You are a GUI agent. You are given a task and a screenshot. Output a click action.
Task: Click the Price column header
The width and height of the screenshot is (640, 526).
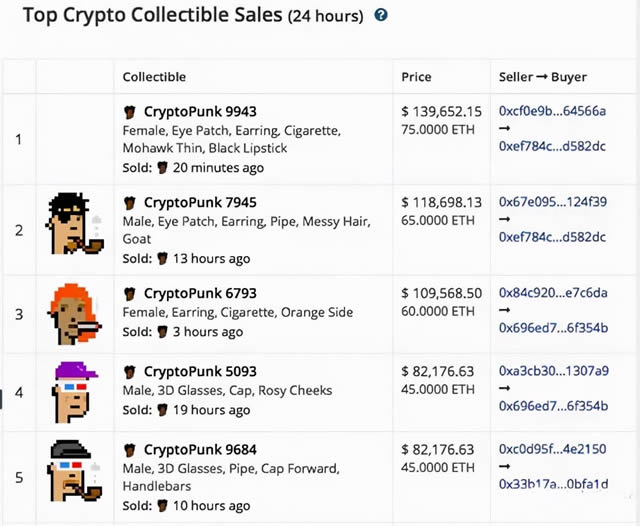(x=417, y=77)
